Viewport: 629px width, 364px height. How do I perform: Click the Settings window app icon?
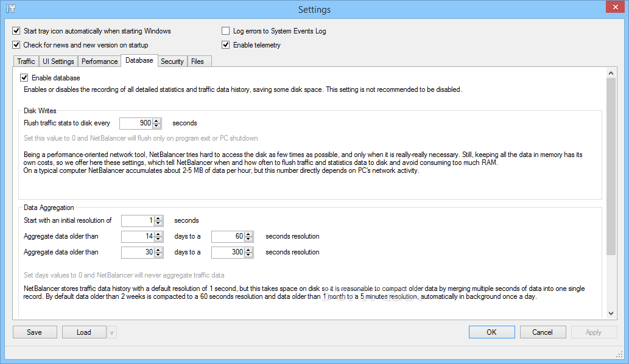[x=10, y=9]
